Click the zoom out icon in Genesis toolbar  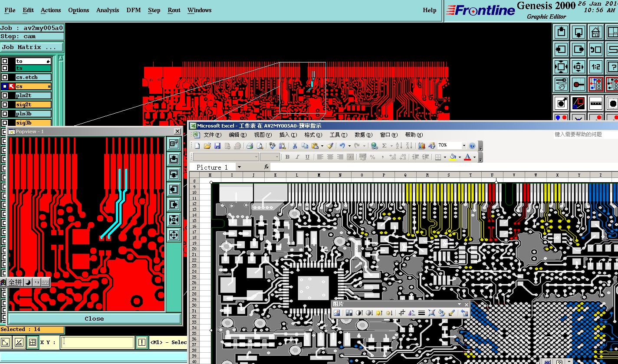(x=579, y=67)
